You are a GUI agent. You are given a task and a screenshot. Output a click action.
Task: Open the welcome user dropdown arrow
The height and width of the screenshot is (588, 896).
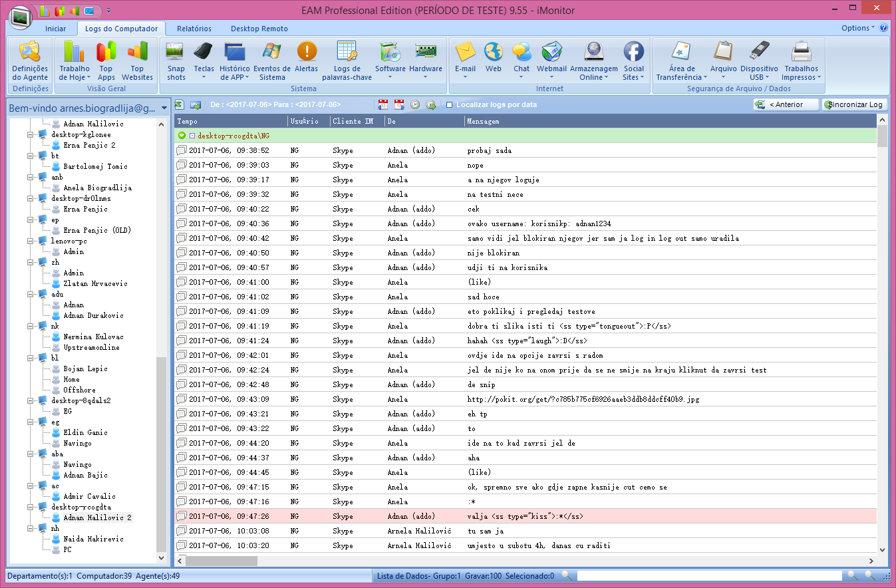[164, 108]
